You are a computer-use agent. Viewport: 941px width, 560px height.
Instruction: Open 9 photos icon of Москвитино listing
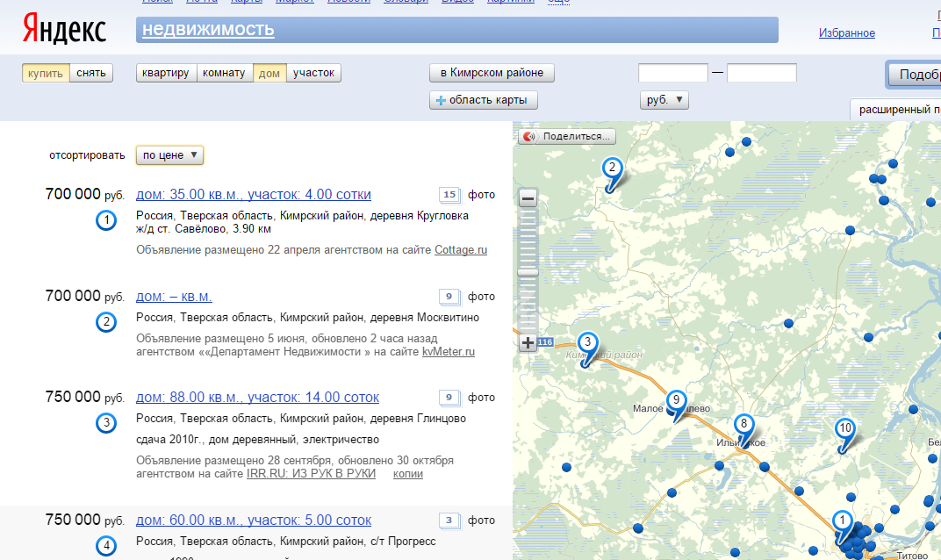(x=450, y=297)
